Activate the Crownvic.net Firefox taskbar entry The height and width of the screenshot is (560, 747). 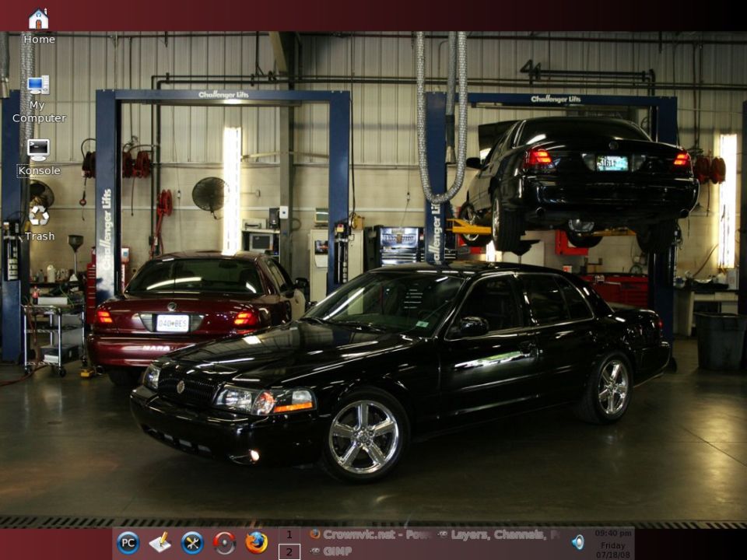[x=371, y=535]
